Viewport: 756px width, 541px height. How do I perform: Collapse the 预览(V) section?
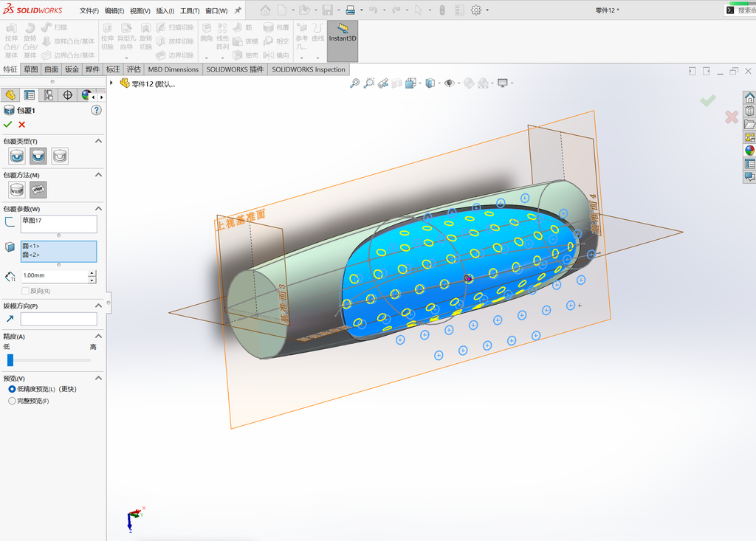[x=98, y=378]
